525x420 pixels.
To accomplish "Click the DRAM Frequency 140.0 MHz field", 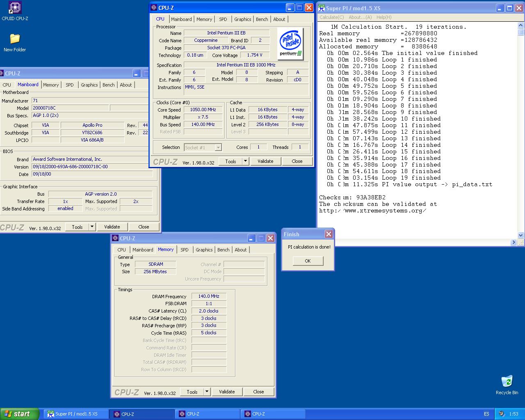I will [209, 296].
